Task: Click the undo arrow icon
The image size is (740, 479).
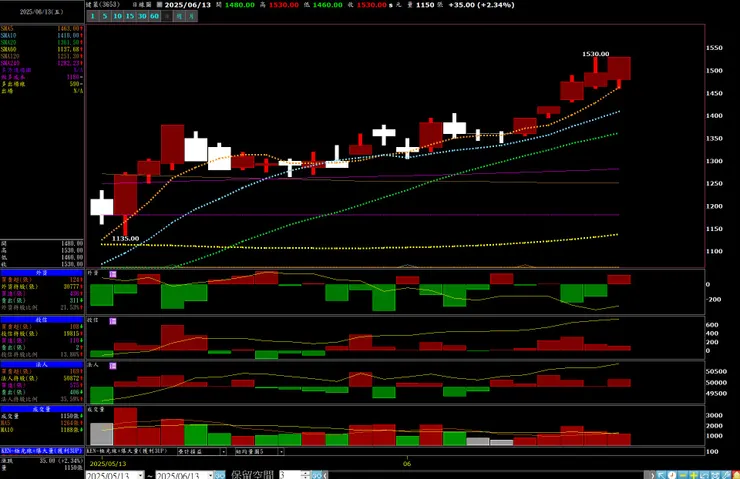Action: click(704, 475)
